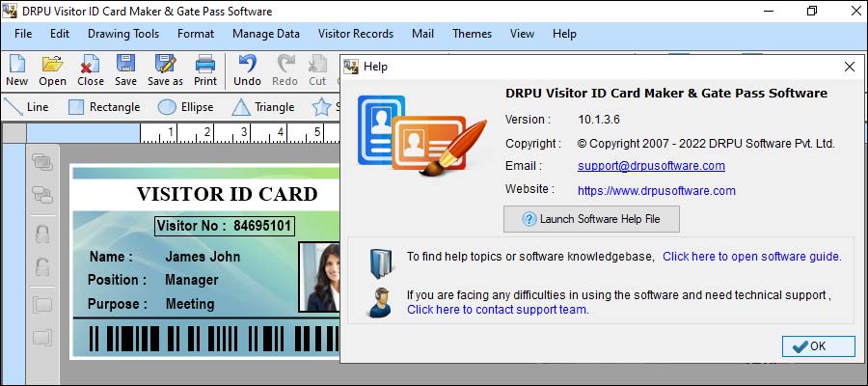
Task: Open the Edit menu
Action: click(x=60, y=34)
